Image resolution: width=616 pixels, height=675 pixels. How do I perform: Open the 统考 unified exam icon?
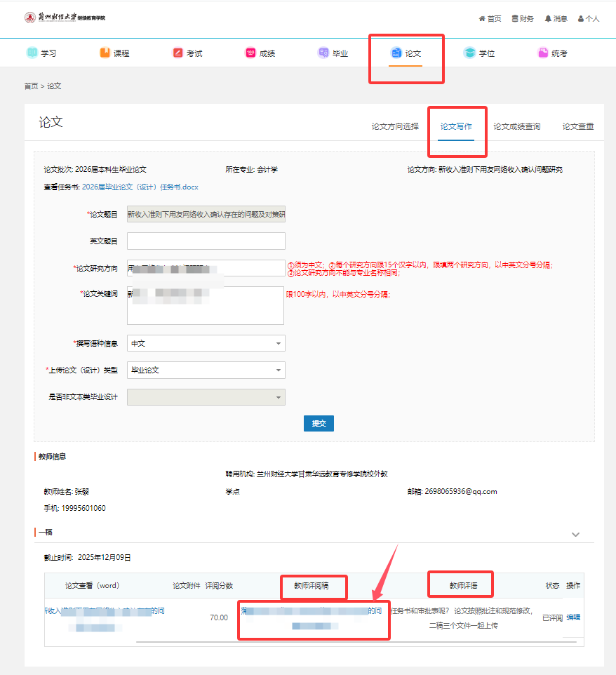click(542, 53)
